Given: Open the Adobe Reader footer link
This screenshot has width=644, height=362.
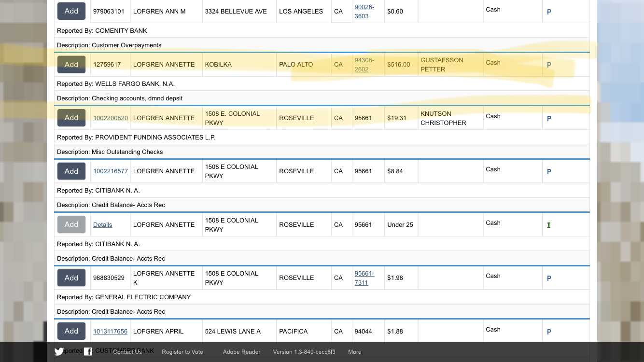Looking at the screenshot, I should (242, 352).
